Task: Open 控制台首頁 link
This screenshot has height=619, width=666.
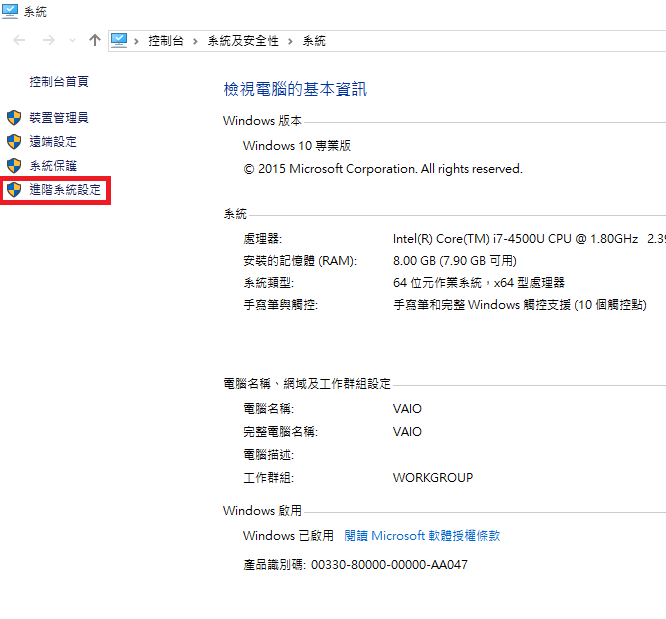Action: [x=59, y=81]
